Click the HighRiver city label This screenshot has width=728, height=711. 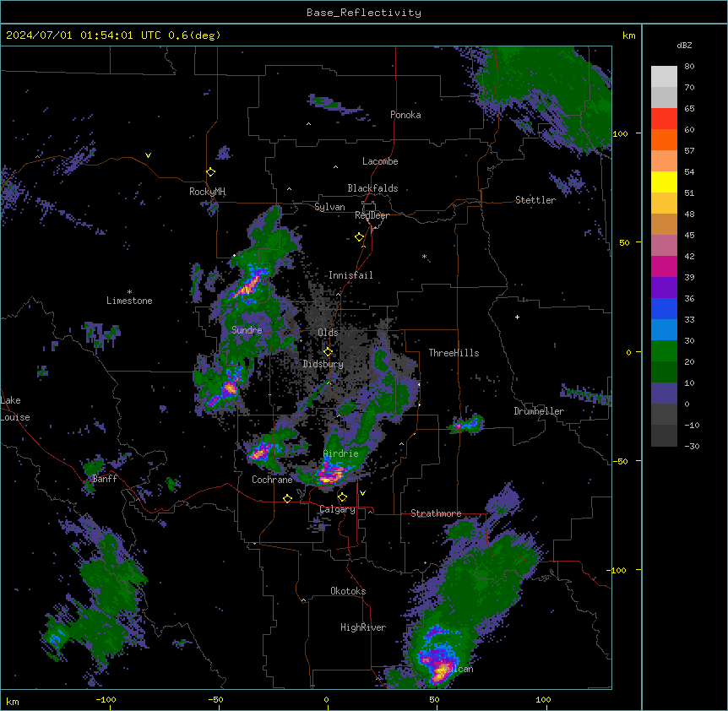[363, 627]
